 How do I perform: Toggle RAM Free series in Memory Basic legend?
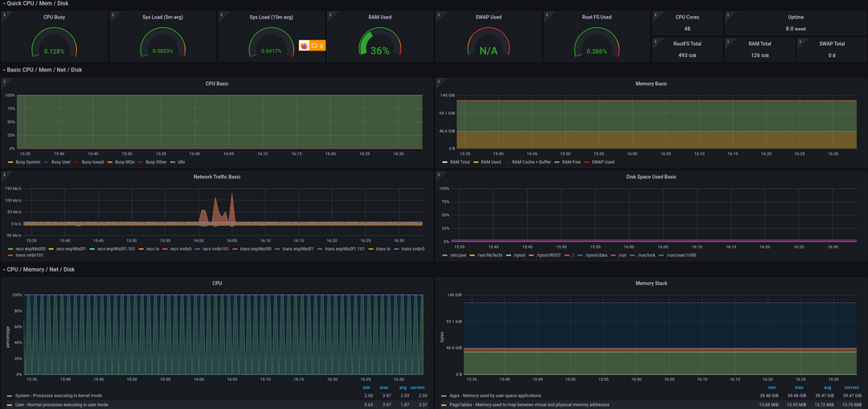(570, 162)
